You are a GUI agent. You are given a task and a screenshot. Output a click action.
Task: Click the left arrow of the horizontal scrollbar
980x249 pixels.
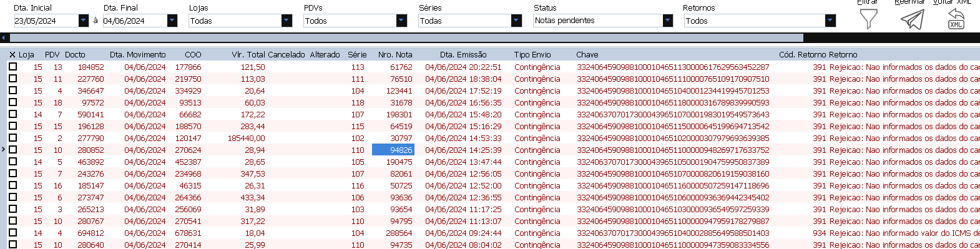[x=4, y=38]
